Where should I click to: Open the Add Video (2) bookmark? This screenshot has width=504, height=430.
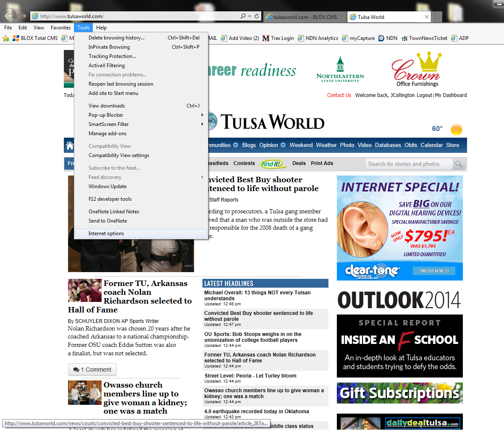(240, 38)
